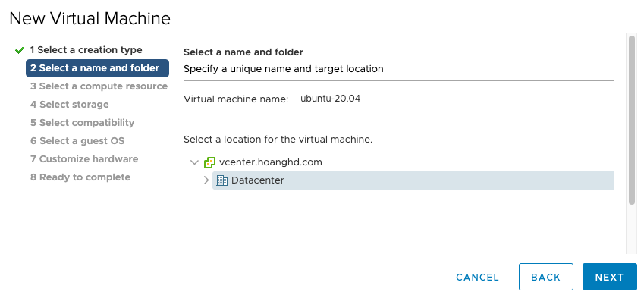Open step 7 Customize hardware
The image size is (644, 298).
coord(84,158)
